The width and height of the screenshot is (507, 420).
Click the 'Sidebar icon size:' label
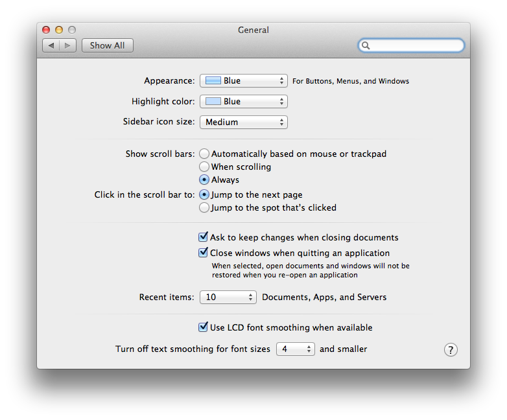[159, 122]
